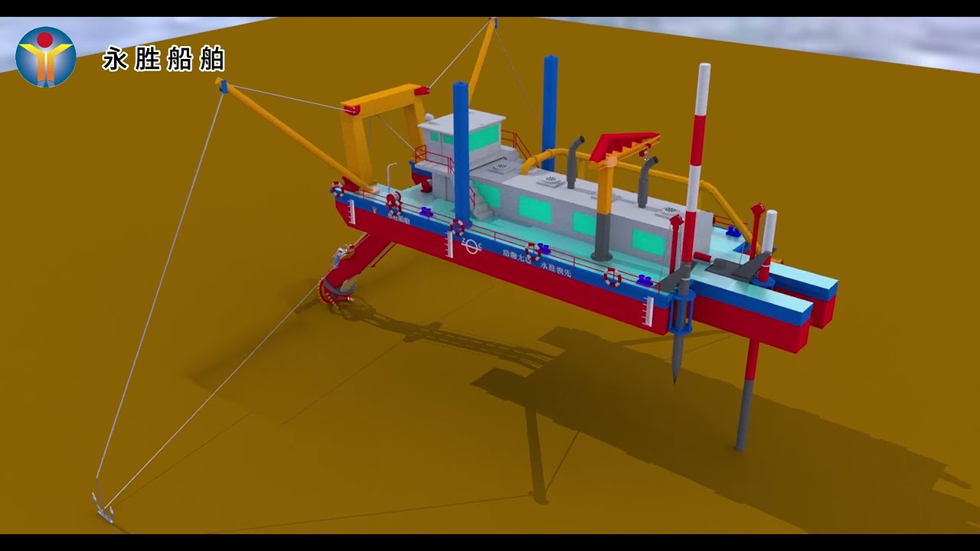Click the slogan text painted on the red hull
The height and width of the screenshot is (551, 980).
pos(536,262)
